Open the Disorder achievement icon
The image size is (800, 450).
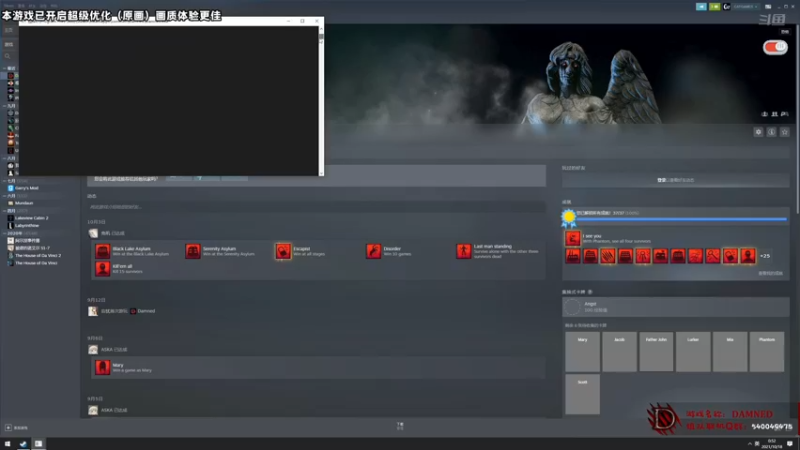click(x=373, y=251)
